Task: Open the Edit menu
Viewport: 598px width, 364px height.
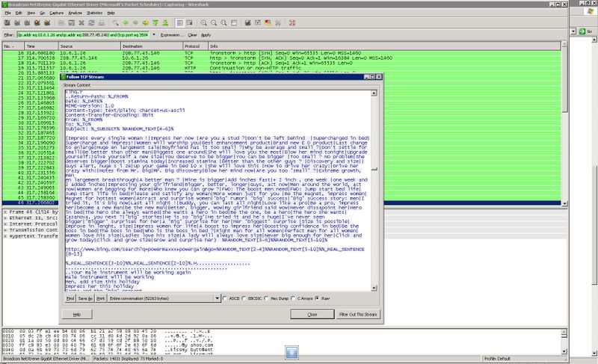Action: 19,13
